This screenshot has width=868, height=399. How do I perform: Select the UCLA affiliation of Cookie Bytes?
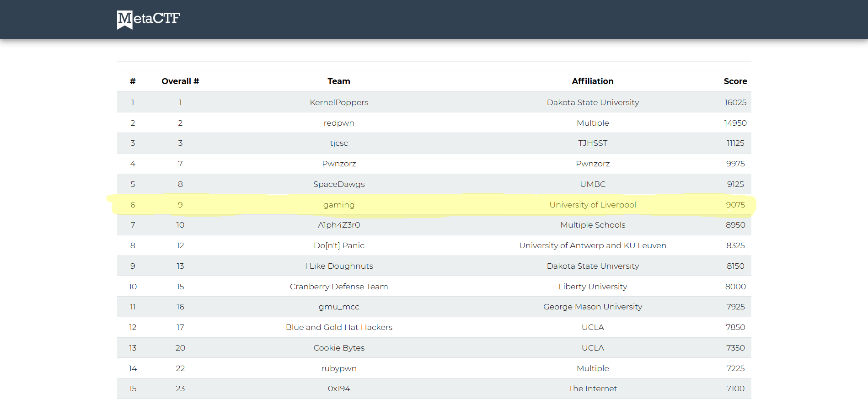coord(593,348)
